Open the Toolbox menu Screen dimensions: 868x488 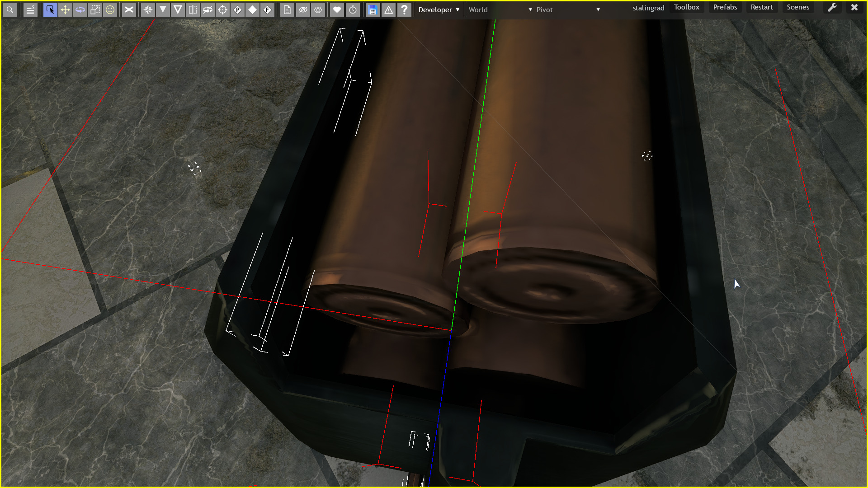(x=686, y=7)
